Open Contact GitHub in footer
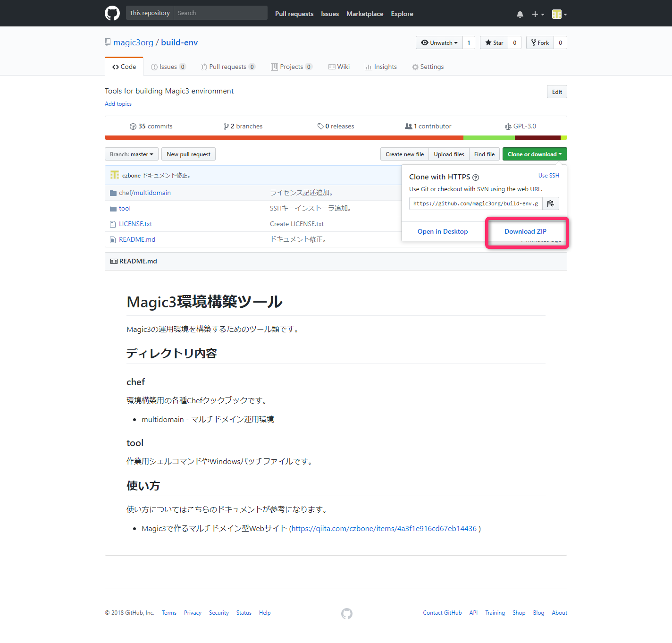This screenshot has width=672, height=643. tap(442, 613)
